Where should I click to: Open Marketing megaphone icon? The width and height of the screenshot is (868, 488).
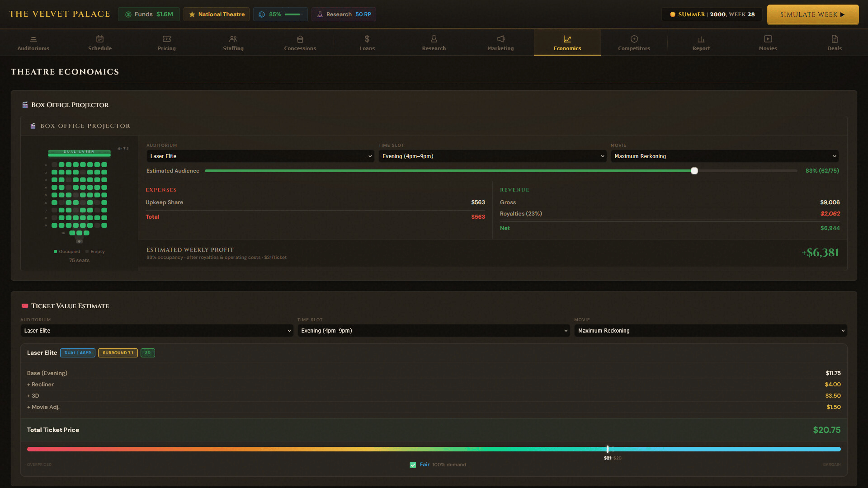tap(500, 39)
